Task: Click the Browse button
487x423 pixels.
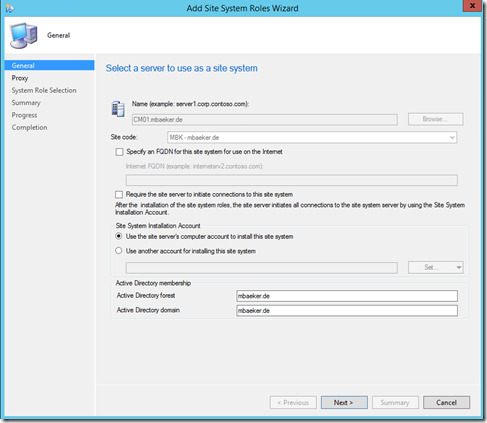Action: [x=436, y=119]
